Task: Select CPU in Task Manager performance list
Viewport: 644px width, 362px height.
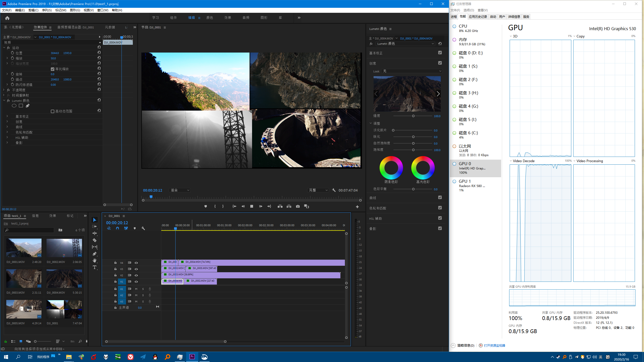Action: click(x=475, y=28)
